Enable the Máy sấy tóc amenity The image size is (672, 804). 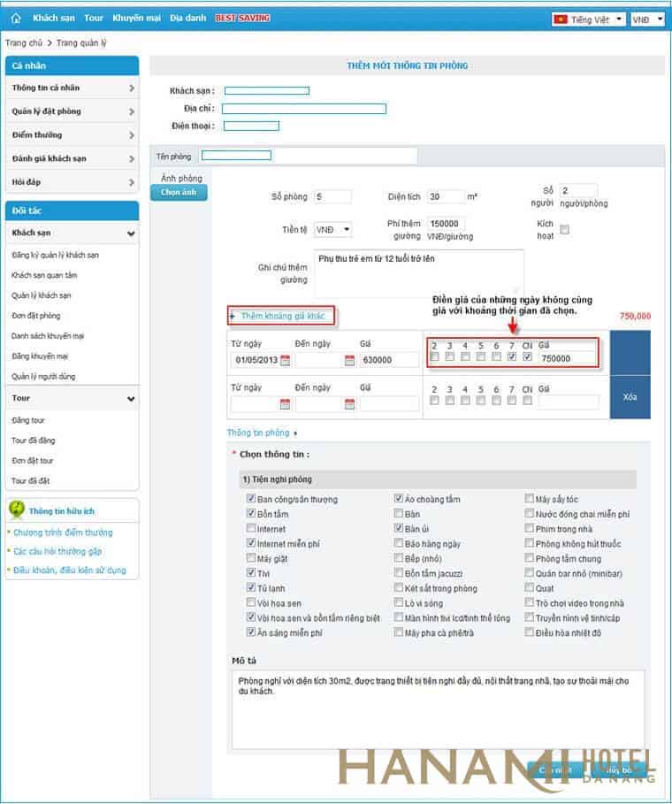(530, 500)
